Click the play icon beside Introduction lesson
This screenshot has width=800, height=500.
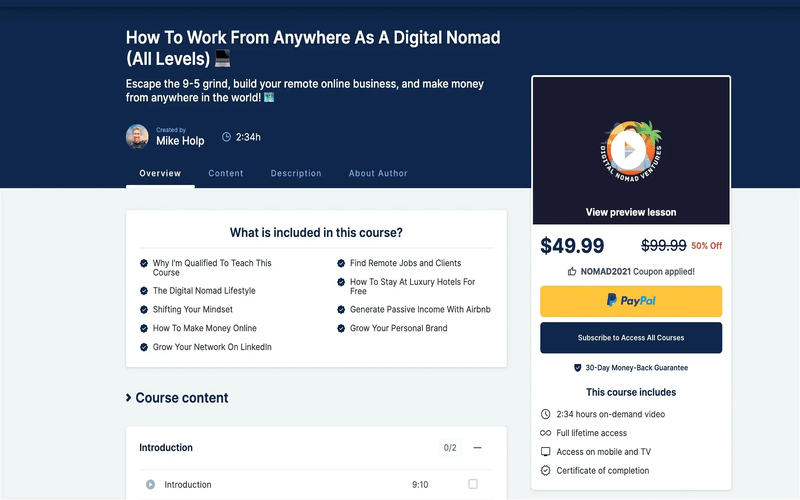click(150, 485)
